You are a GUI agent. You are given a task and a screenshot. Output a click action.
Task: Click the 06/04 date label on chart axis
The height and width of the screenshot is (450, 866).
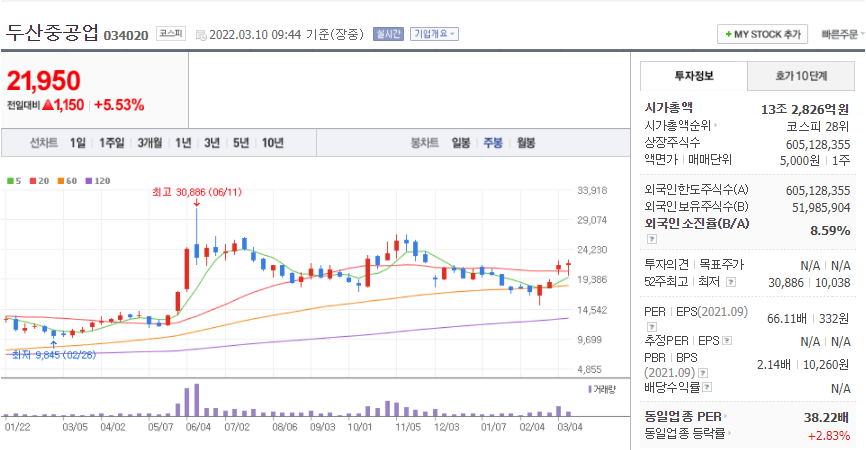pos(198,427)
